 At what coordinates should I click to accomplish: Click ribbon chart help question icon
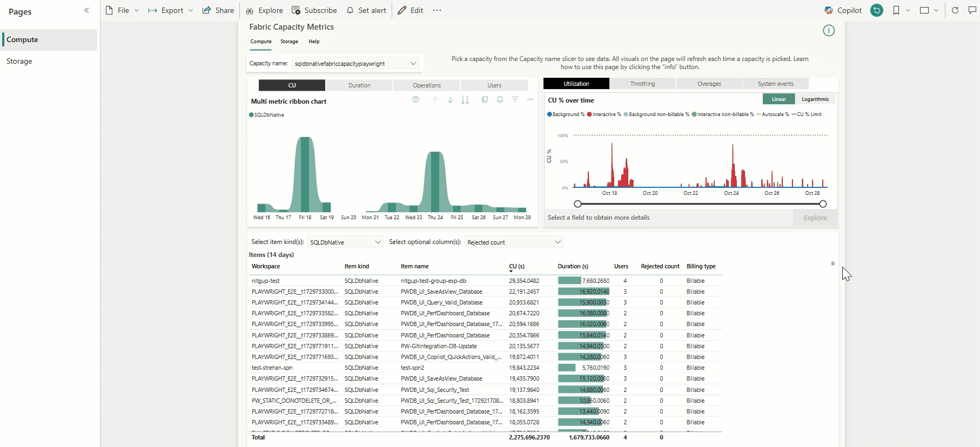pyautogui.click(x=415, y=99)
